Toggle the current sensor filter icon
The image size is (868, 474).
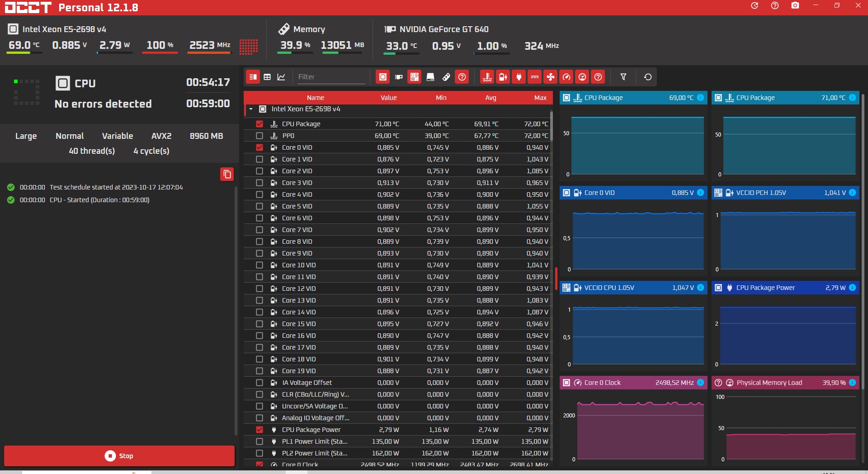[x=535, y=77]
